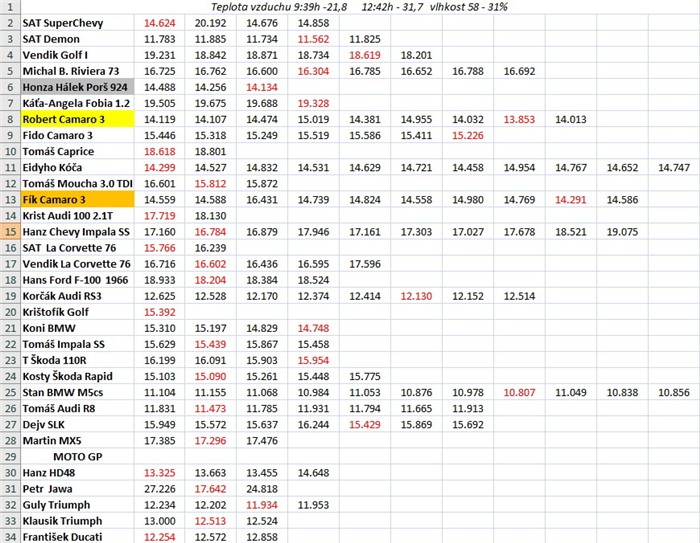Image resolution: width=700 pixels, height=543 pixels.
Task: Select red value 14.624 for SAT SuperChevy
Action: tap(160, 23)
